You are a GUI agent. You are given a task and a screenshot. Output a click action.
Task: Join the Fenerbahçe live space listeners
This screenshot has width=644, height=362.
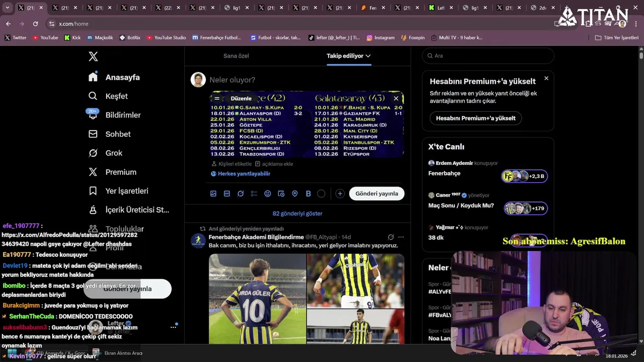524,176
